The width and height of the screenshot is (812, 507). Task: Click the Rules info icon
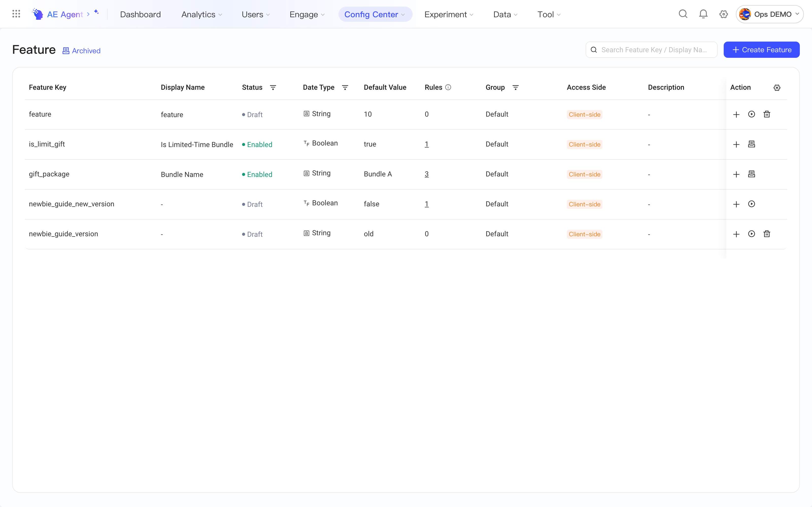[448, 87]
